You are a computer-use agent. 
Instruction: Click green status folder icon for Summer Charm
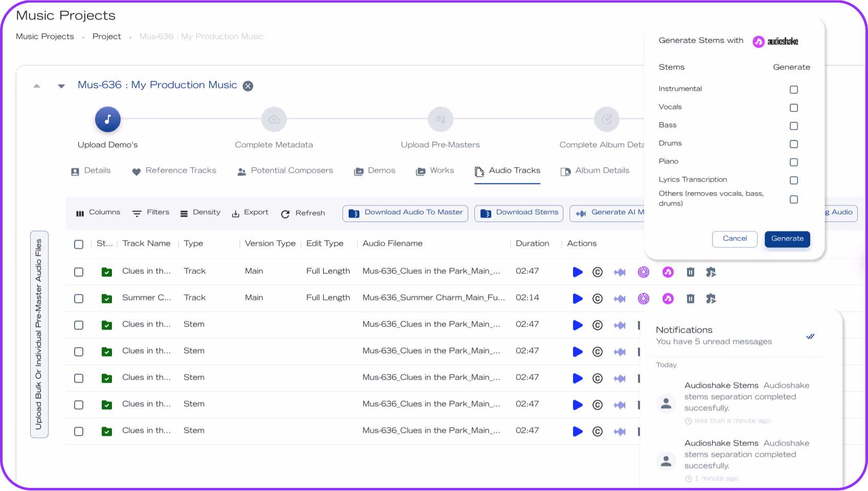click(x=107, y=298)
